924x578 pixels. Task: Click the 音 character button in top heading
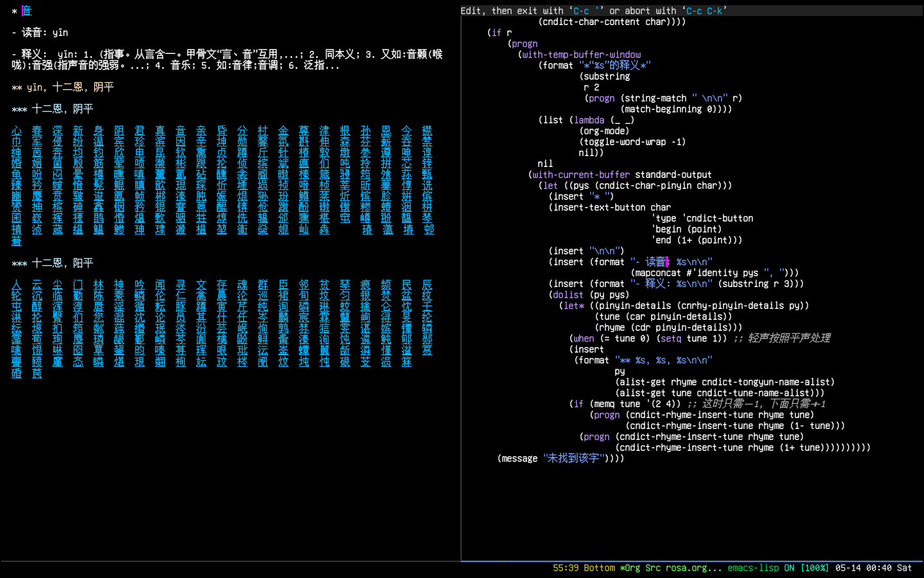[26, 10]
